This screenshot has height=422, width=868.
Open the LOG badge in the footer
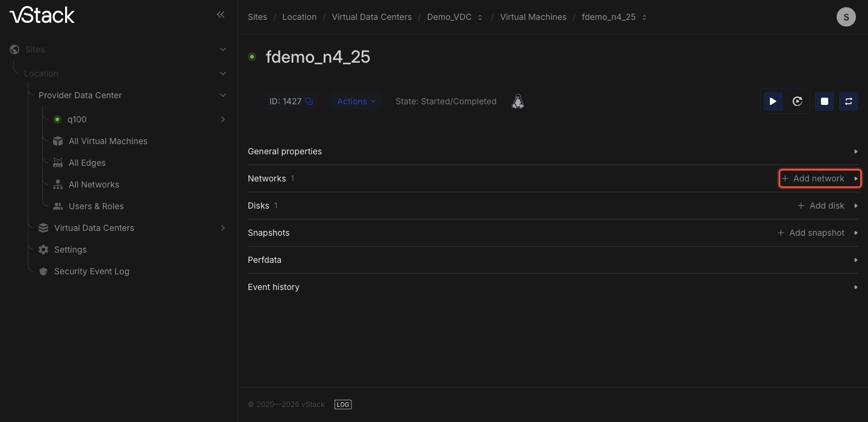[343, 405]
